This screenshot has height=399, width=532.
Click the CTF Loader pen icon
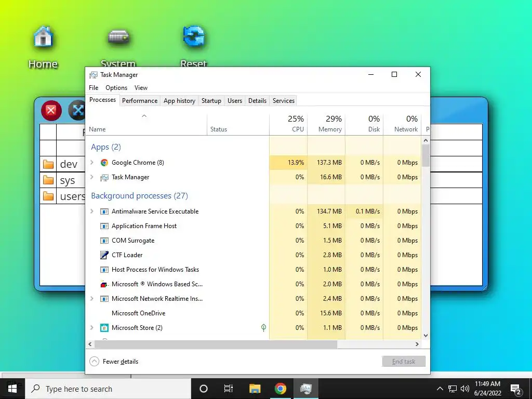[104, 255]
